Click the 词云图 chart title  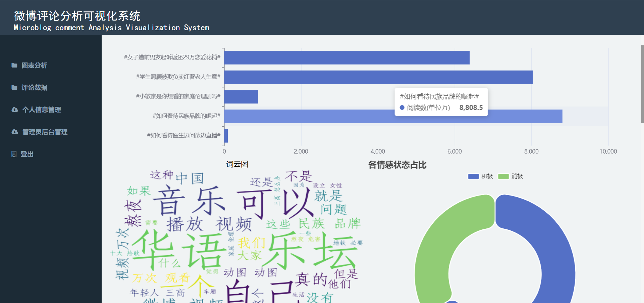237,164
